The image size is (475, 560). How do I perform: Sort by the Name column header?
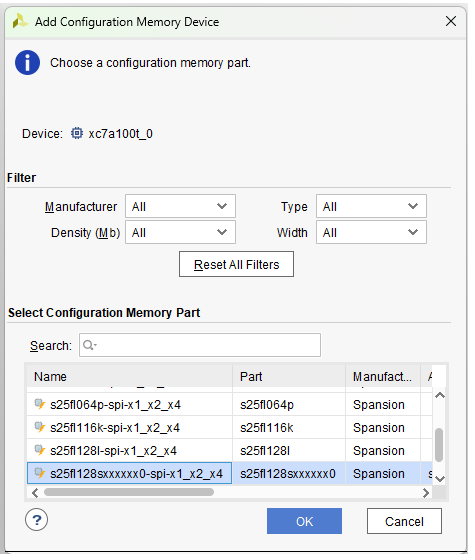coord(129,376)
